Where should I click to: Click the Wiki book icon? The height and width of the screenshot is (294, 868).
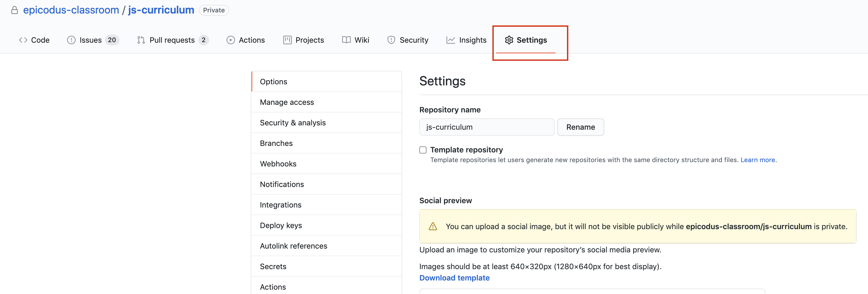pyautogui.click(x=346, y=40)
